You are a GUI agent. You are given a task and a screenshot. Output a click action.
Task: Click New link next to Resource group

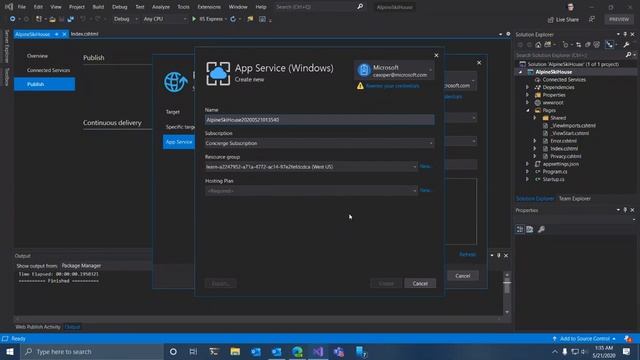(x=425, y=167)
